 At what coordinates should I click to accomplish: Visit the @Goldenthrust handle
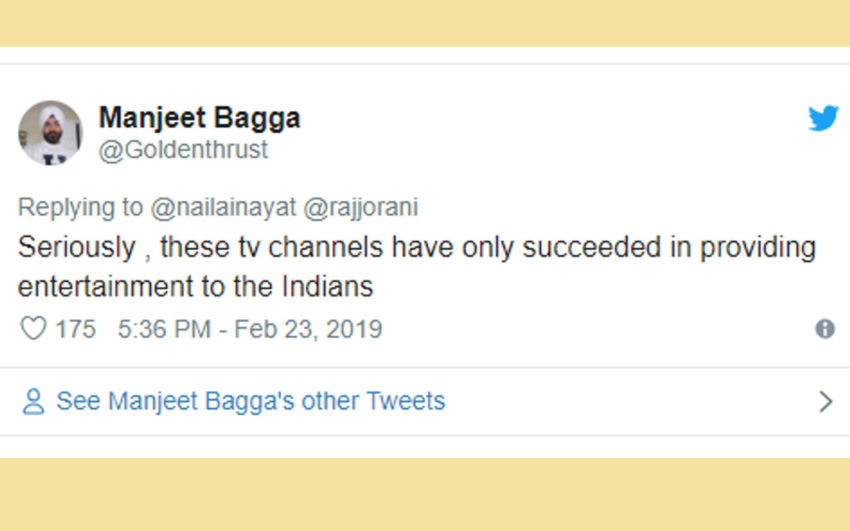click(183, 150)
